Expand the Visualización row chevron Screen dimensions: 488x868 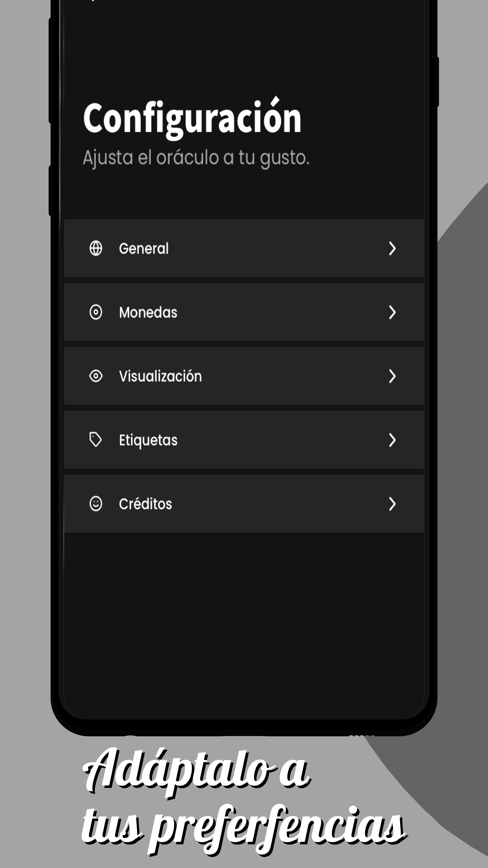pyautogui.click(x=392, y=376)
